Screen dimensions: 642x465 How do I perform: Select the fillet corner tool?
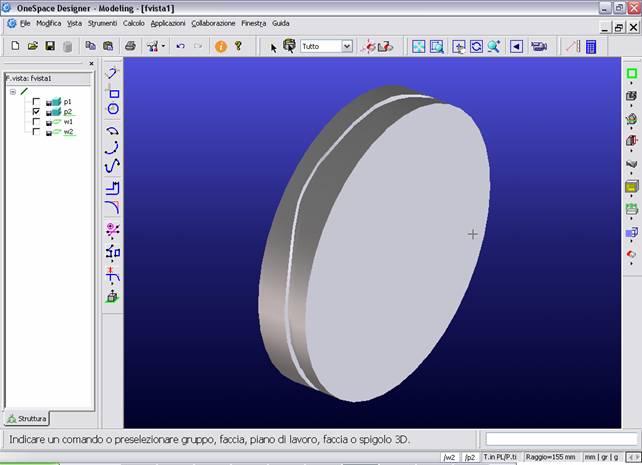coord(113,207)
